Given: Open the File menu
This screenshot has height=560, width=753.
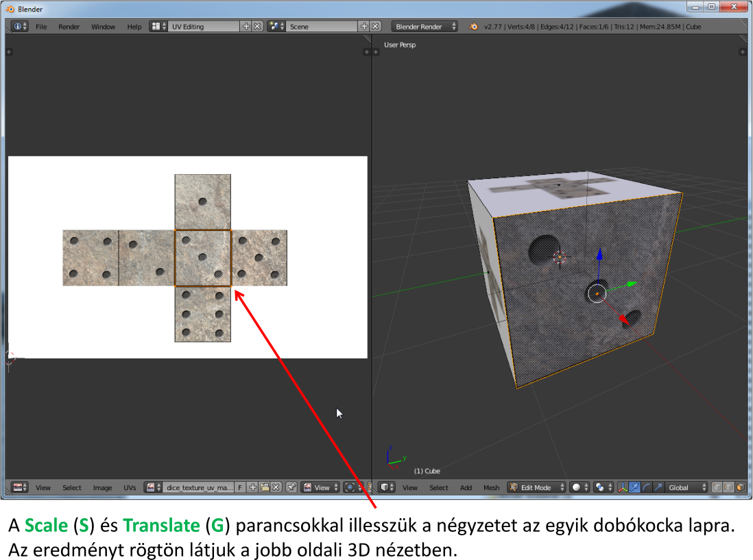Looking at the screenshot, I should [x=41, y=27].
